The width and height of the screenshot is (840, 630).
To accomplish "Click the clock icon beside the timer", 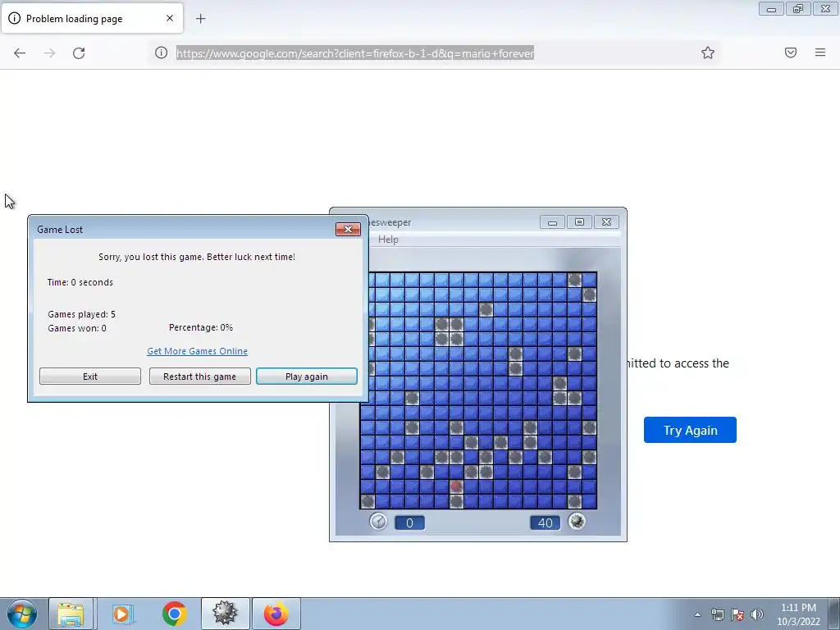I will (378, 521).
